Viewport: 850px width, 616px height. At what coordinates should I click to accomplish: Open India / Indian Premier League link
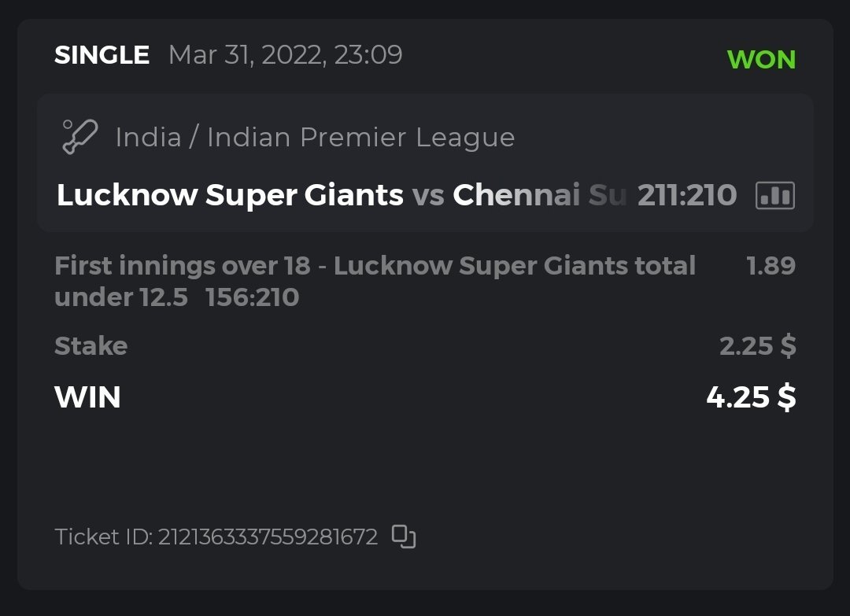(315, 138)
